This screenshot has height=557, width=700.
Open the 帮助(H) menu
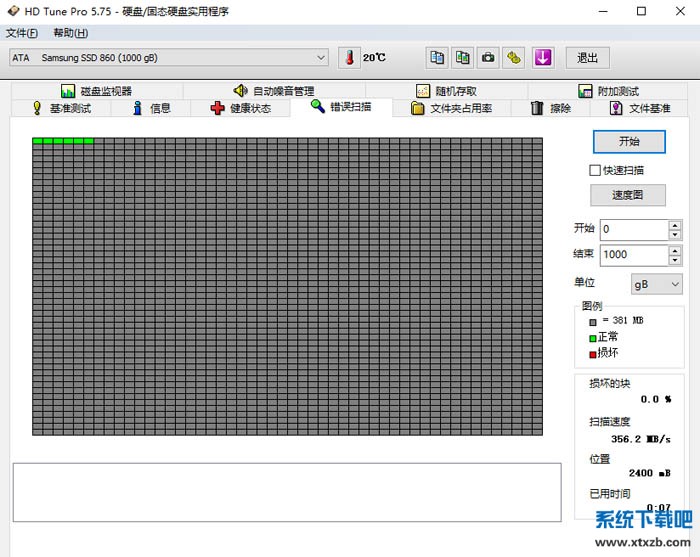70,33
